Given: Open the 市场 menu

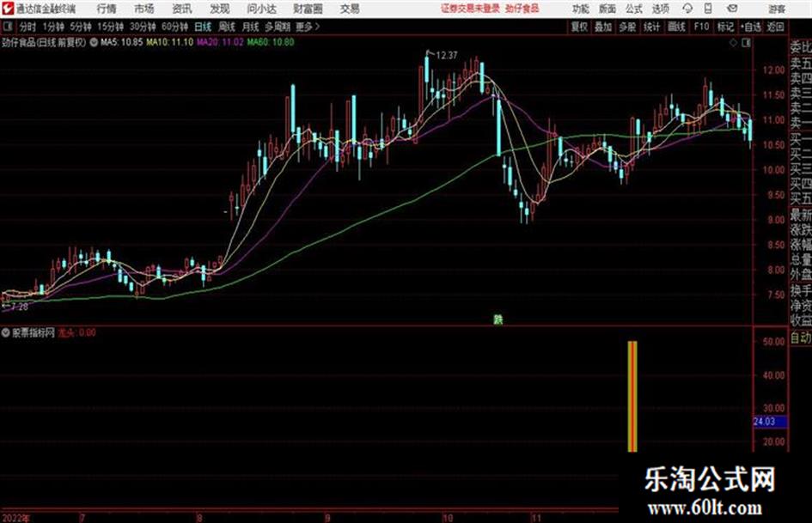Looking at the screenshot, I should click(144, 9).
